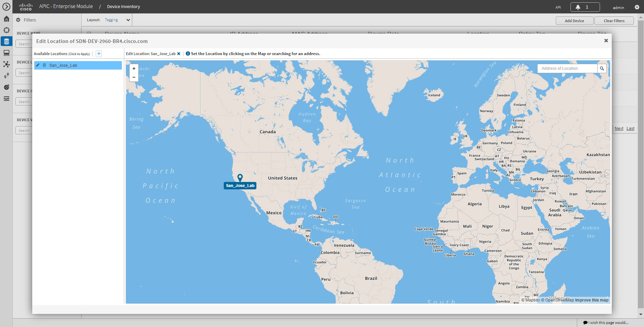Open the admin account menu
Image resolution: width=644 pixels, height=327 pixels.
tap(618, 7)
